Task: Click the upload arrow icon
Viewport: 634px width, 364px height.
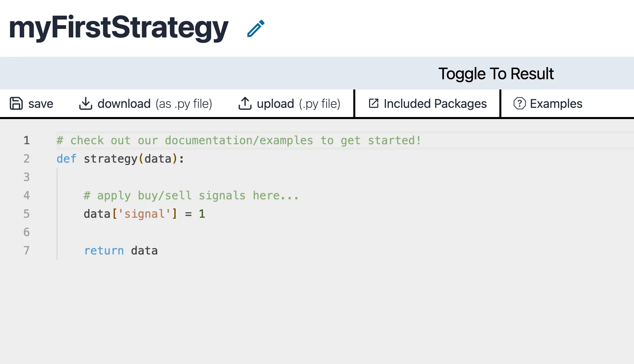Action: pos(244,103)
